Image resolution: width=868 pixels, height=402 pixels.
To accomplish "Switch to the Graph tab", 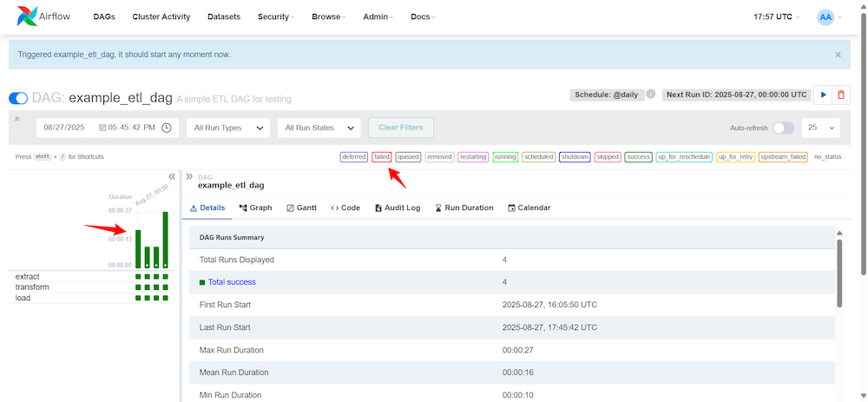I will pyautogui.click(x=256, y=208).
